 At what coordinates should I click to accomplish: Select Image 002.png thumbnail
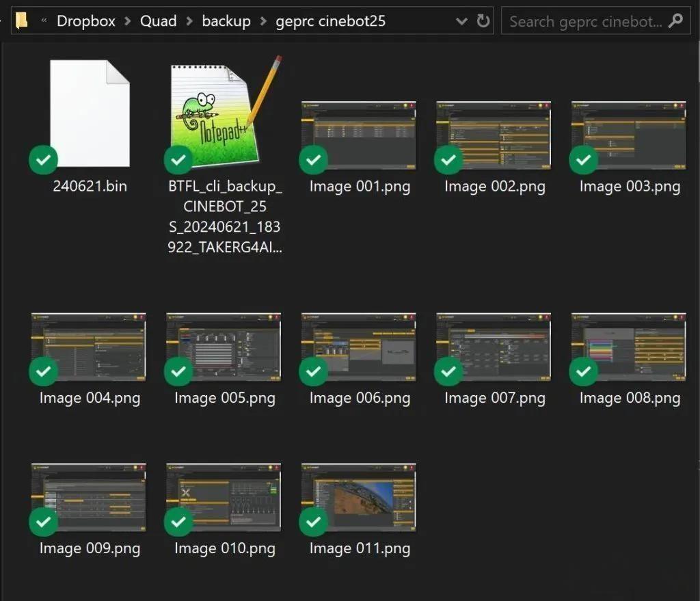click(x=494, y=135)
